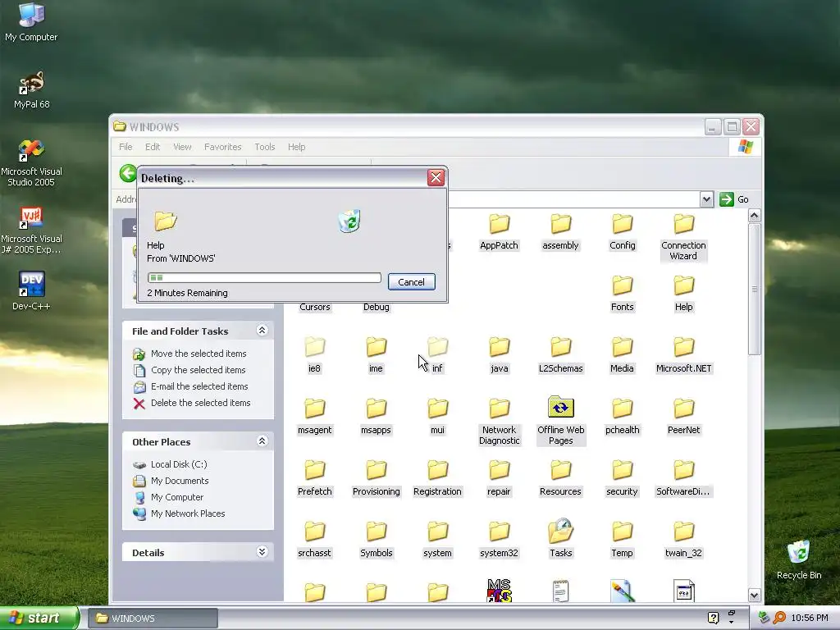Select the ime folder
This screenshot has width=840, height=630.
point(376,355)
